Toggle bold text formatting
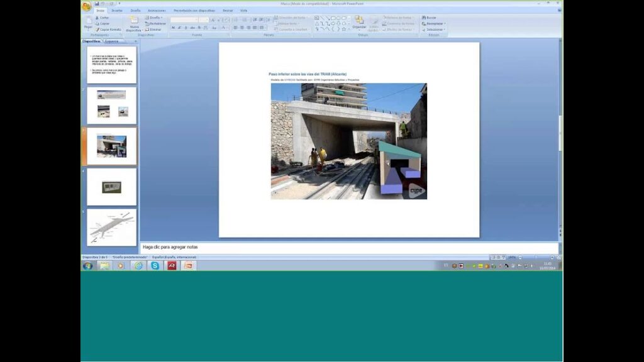This screenshot has height=362, width=644. (x=173, y=28)
